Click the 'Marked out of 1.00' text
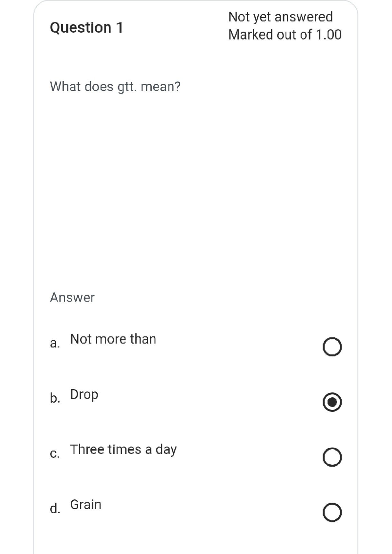The height and width of the screenshot is (554, 392). (285, 34)
